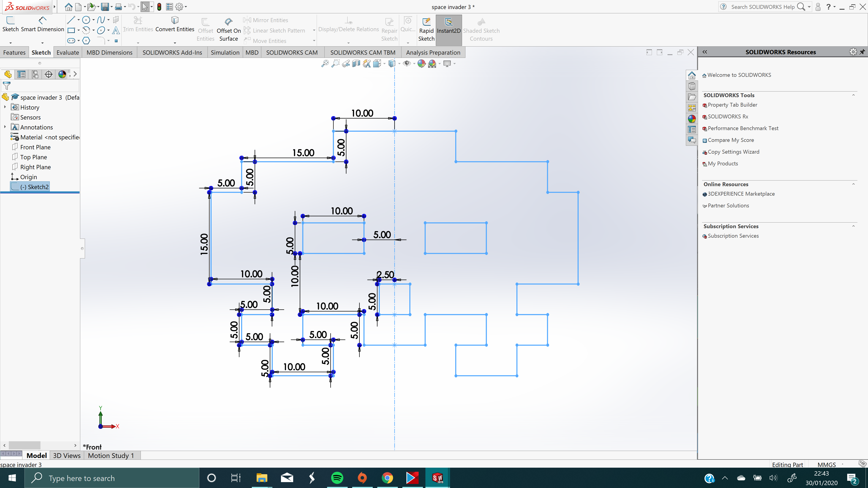The image size is (868, 488).
Task: Select the Polygon sketch tool
Action: click(86, 41)
